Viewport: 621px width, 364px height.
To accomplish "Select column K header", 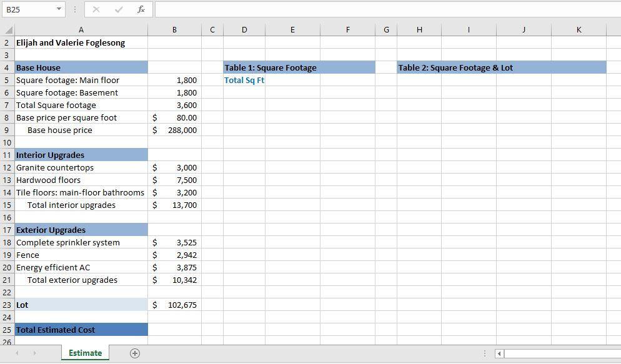I will (x=579, y=30).
